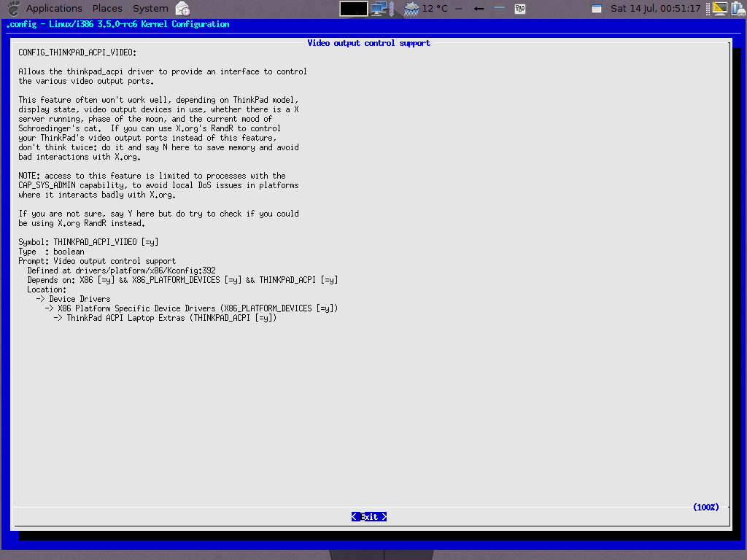Open the Places menu

(x=107, y=9)
